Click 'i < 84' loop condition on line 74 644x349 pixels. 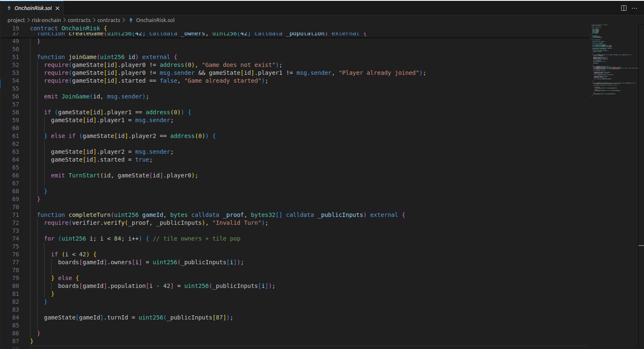point(111,238)
